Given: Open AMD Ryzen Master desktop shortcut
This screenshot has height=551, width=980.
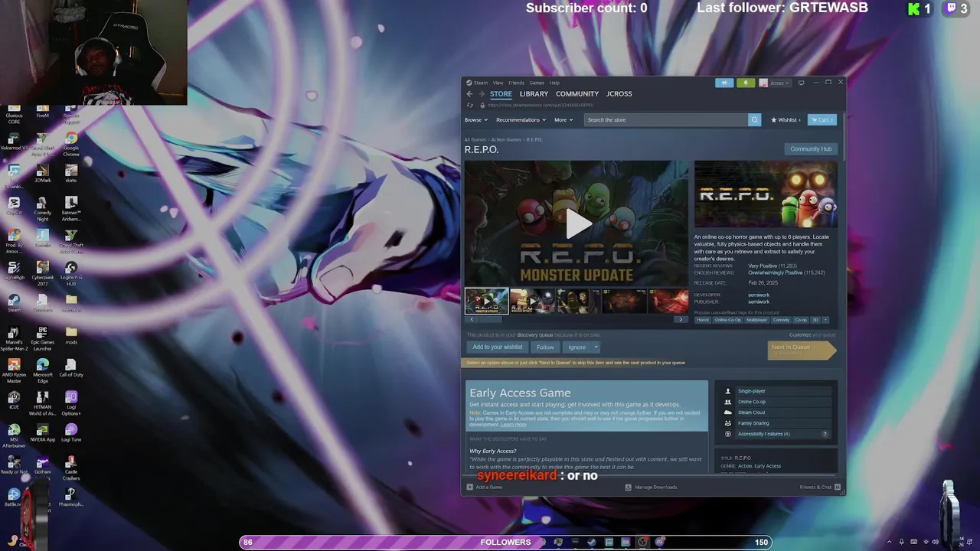Looking at the screenshot, I should click(x=14, y=370).
